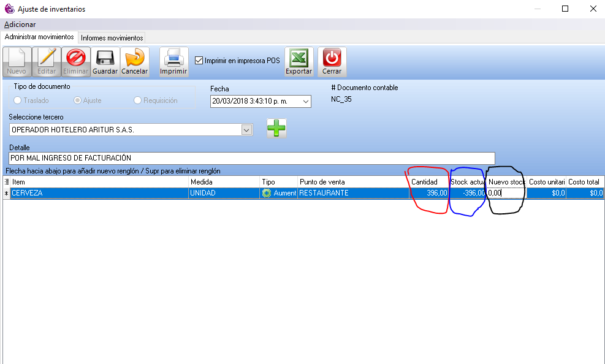605x364 pixels.
Task: Click the Nuevo stock cell showing 0,00
Action: point(506,193)
